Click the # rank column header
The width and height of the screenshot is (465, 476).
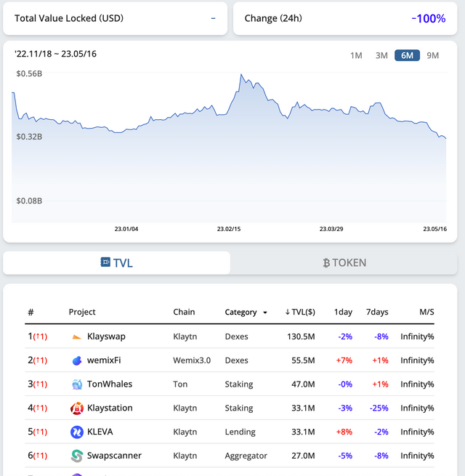tap(31, 312)
